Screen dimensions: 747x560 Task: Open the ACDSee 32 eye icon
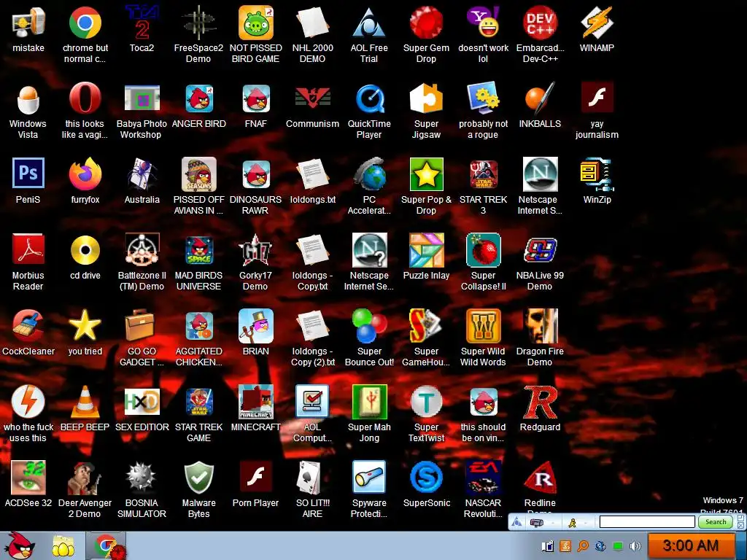point(28,477)
